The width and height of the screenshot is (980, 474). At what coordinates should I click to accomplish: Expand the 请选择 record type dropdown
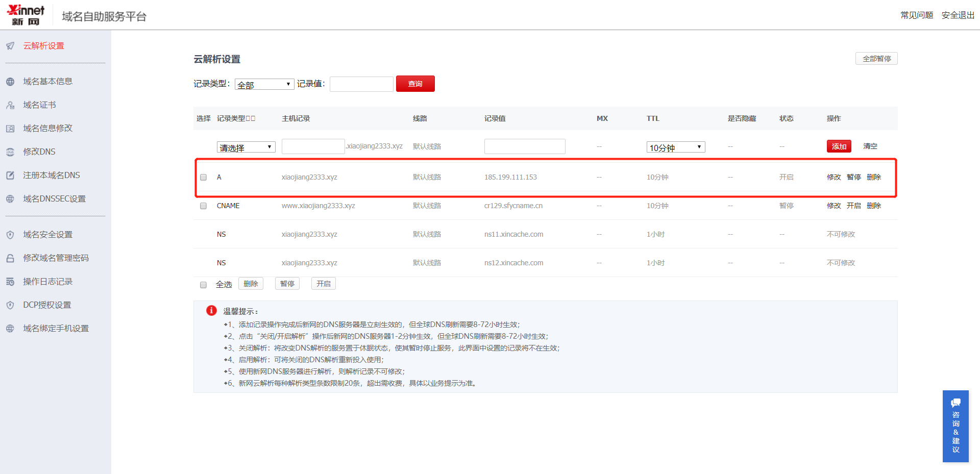(x=246, y=147)
